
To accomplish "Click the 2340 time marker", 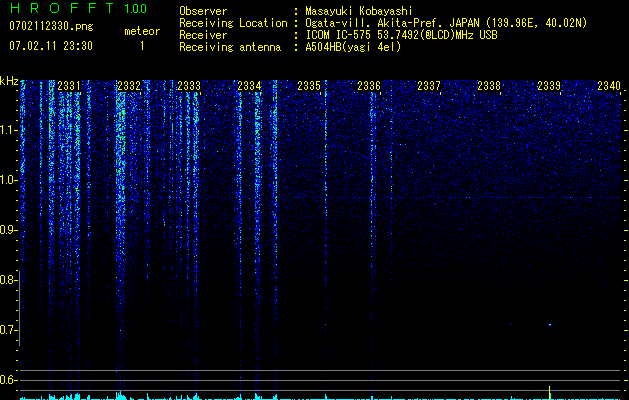I will point(609,86).
